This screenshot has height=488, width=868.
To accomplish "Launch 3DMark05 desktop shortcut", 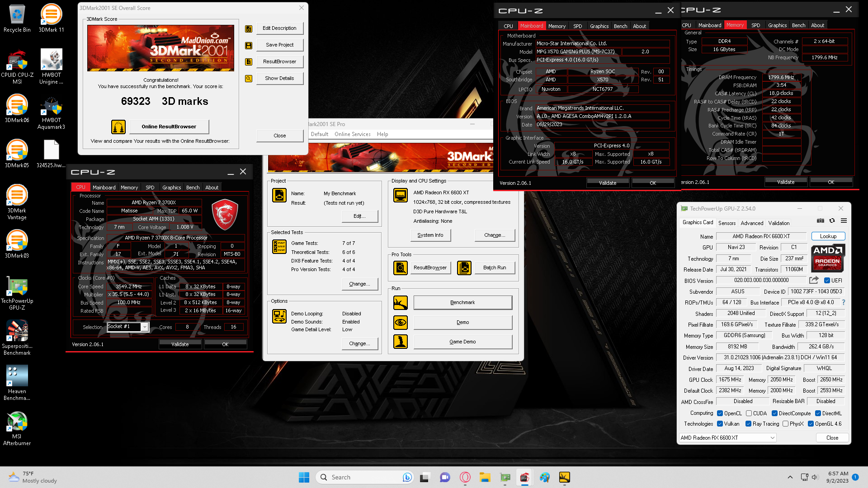I will [17, 154].
